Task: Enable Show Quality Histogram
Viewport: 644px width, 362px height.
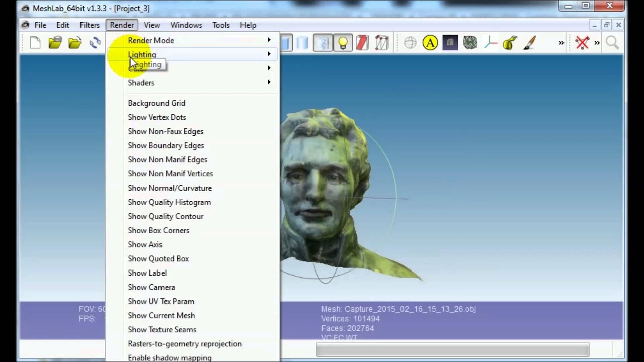Action: 192,202
